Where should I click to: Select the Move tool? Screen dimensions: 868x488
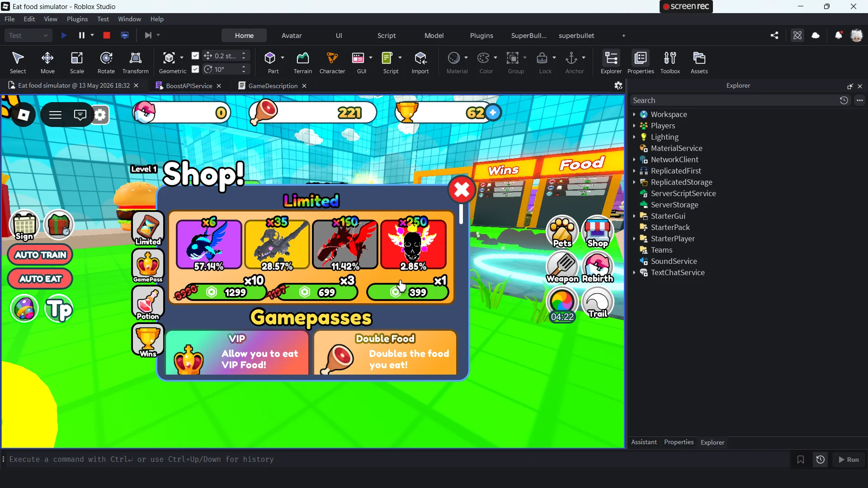(x=47, y=62)
